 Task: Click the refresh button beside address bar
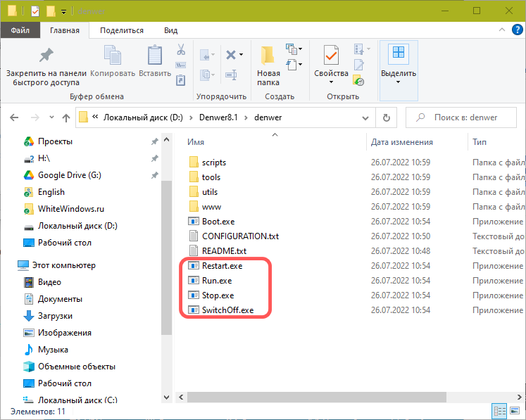386,117
